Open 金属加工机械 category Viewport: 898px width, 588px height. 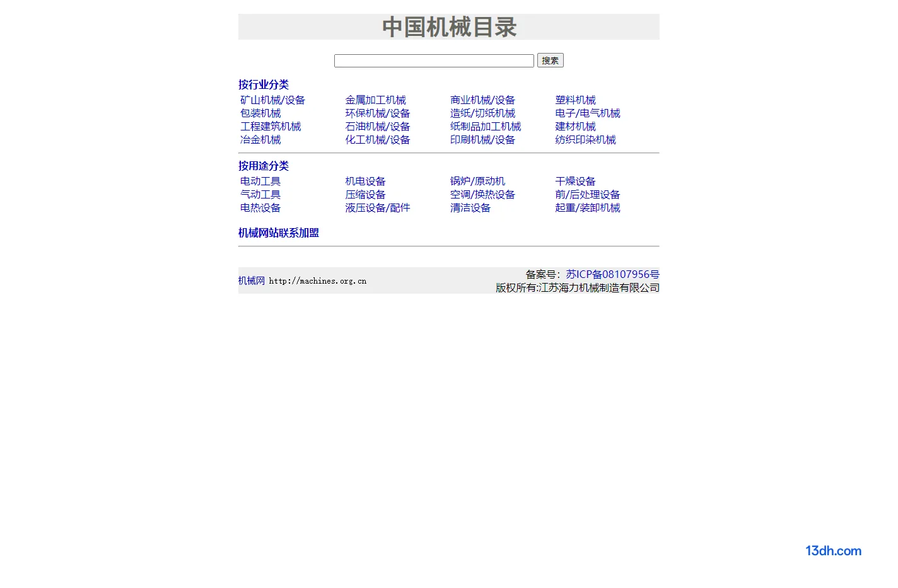[x=375, y=100]
